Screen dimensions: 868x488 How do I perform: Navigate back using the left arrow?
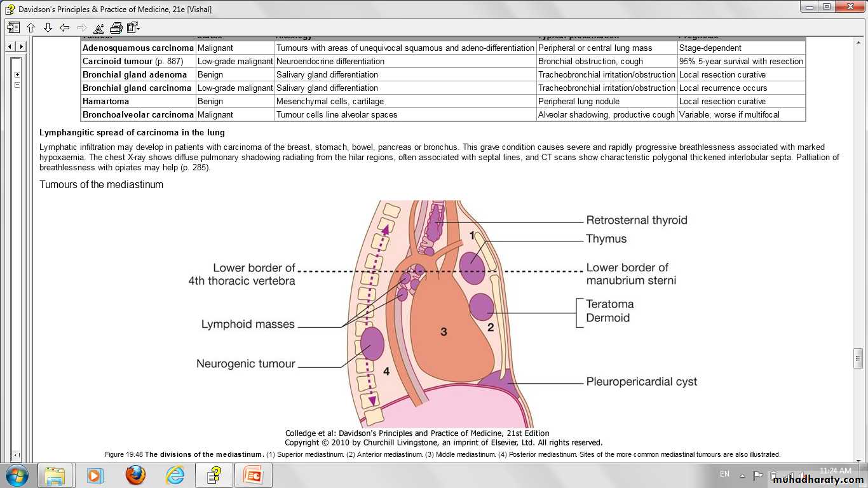coord(64,27)
